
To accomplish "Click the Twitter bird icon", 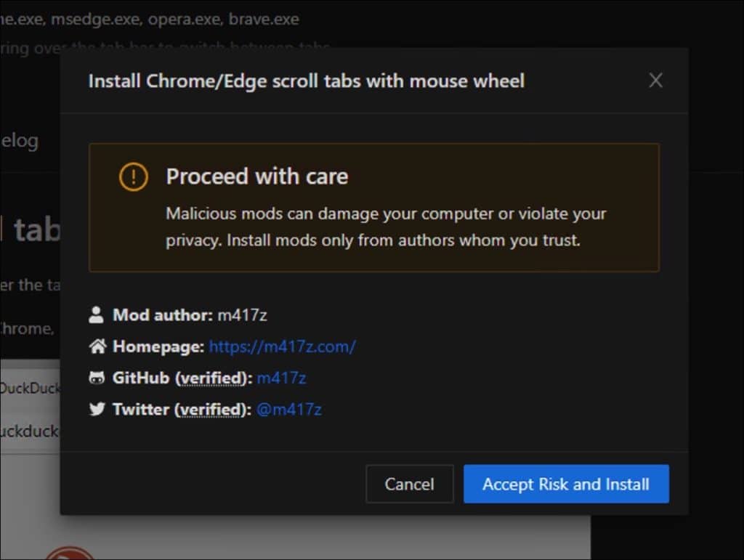I will tap(97, 409).
